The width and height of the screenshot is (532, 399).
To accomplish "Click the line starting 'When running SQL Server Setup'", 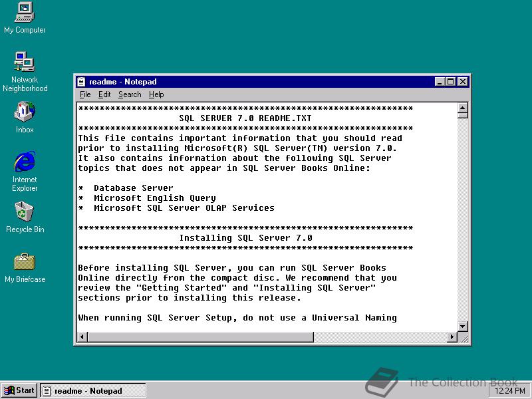I will [237, 318].
